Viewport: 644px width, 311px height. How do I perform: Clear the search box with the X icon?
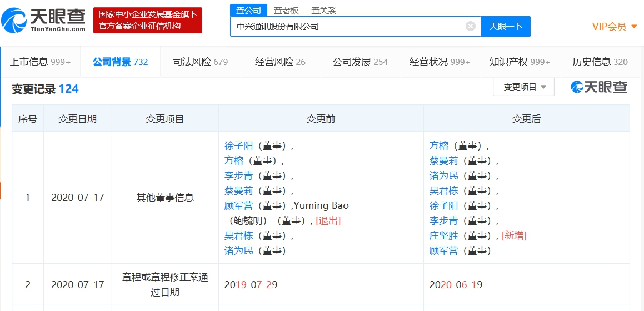click(470, 26)
